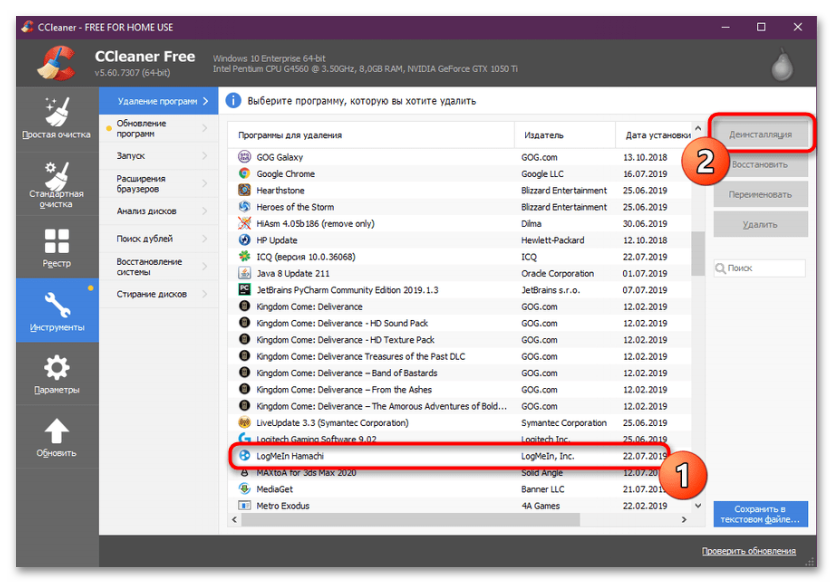Click the vertical scrollbar thumb
The width and height of the screenshot is (834, 583).
click(698, 254)
